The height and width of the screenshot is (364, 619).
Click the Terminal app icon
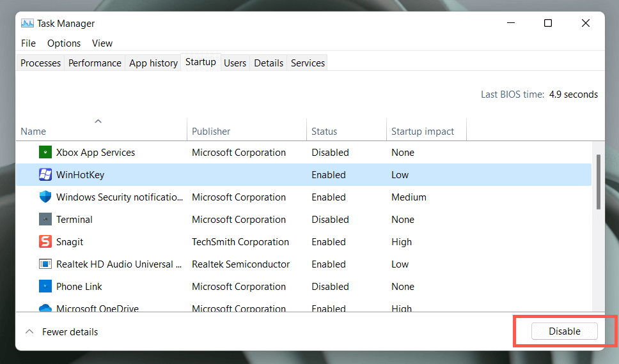pos(45,220)
